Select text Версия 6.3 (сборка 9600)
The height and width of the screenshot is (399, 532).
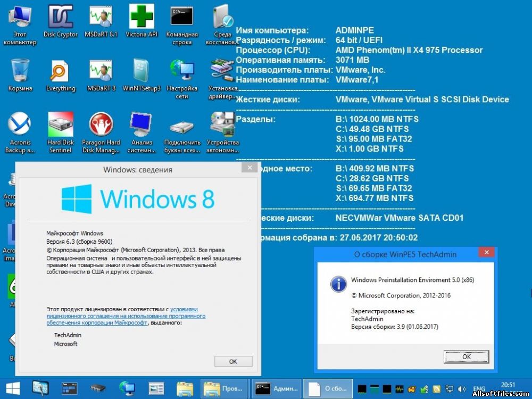[x=79, y=242]
